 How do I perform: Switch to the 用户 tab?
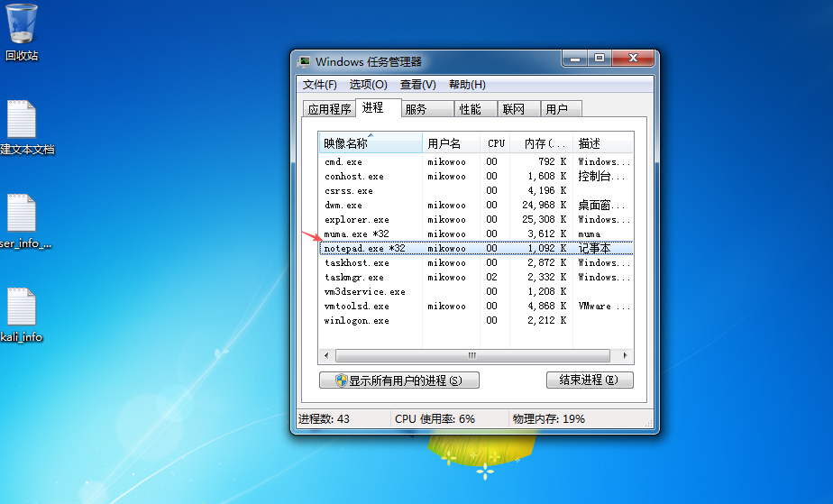(562, 109)
